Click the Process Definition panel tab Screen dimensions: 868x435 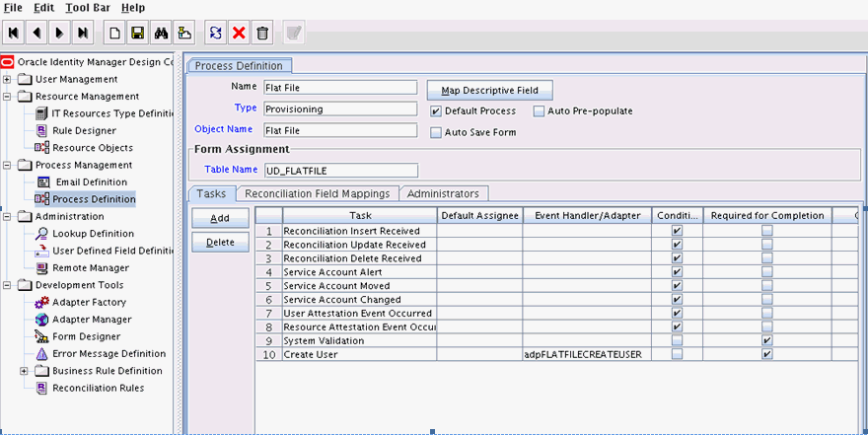(x=239, y=65)
